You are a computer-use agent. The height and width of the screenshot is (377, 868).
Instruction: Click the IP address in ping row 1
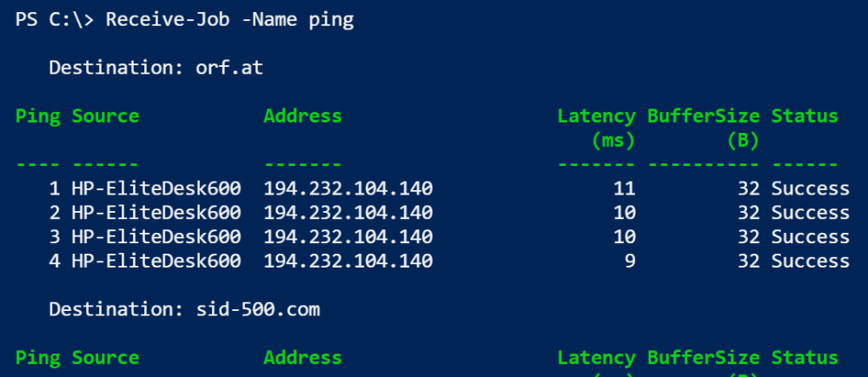(x=348, y=188)
